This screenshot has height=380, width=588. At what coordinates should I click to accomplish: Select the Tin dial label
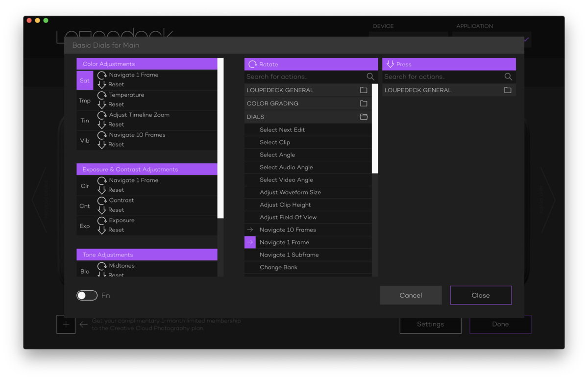tap(85, 121)
